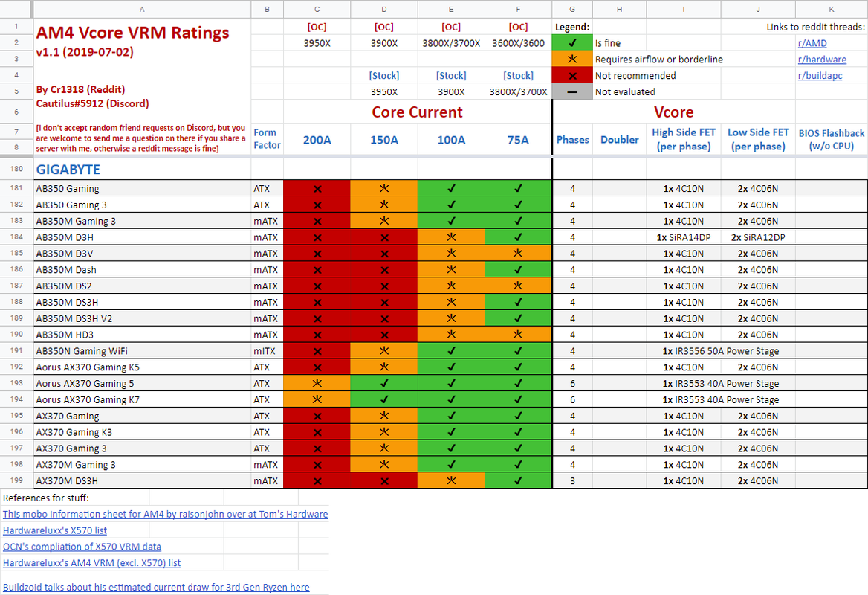Select the 'Doubler' header cell

pyautogui.click(x=620, y=140)
